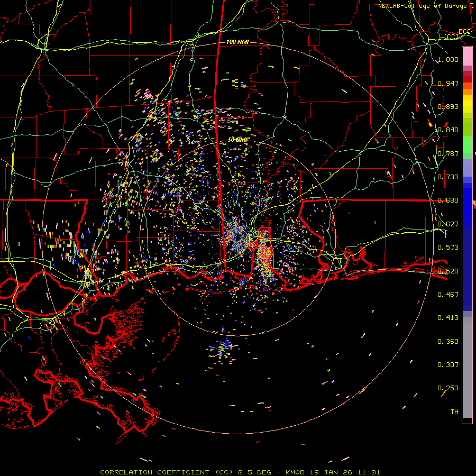
Task: Click the 0.733 color scale value
Action: pos(448,177)
